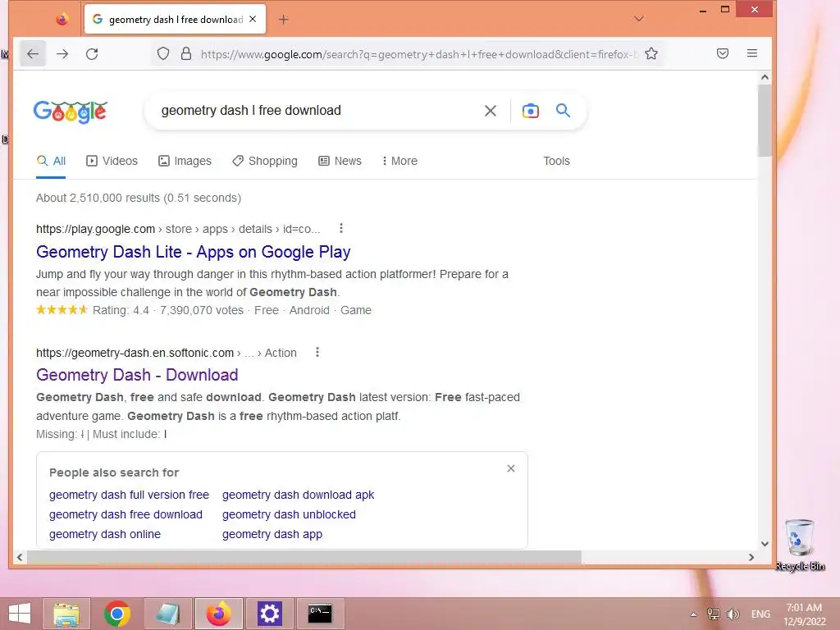Open File Explorer from the taskbar
Screen dimensions: 840x630
(x=66, y=614)
